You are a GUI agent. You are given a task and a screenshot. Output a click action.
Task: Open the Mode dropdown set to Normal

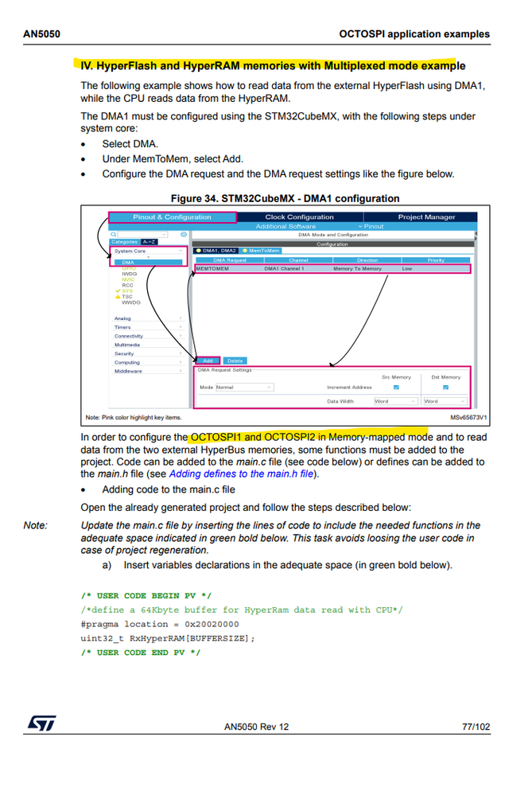245,388
